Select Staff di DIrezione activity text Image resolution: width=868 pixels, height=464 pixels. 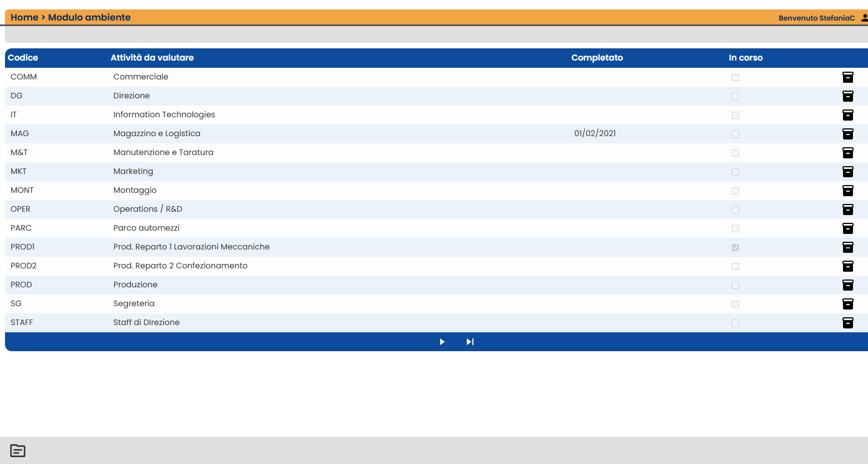point(147,322)
